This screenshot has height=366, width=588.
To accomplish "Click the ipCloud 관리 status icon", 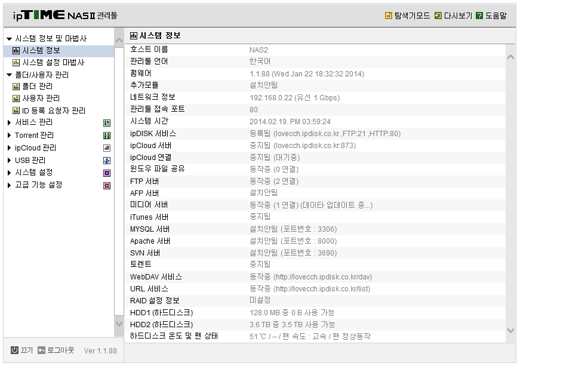I will (107, 148).
